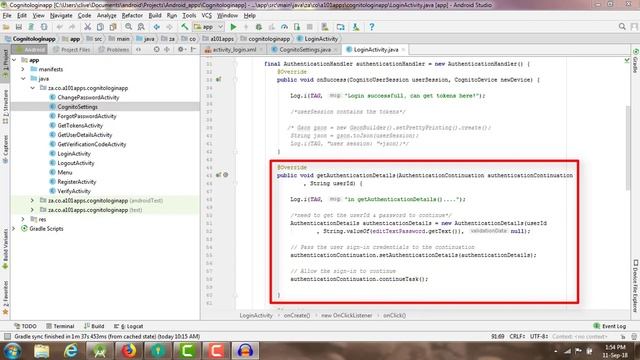Collapse the app module tree node
The image size is (640, 360).
(15, 60)
